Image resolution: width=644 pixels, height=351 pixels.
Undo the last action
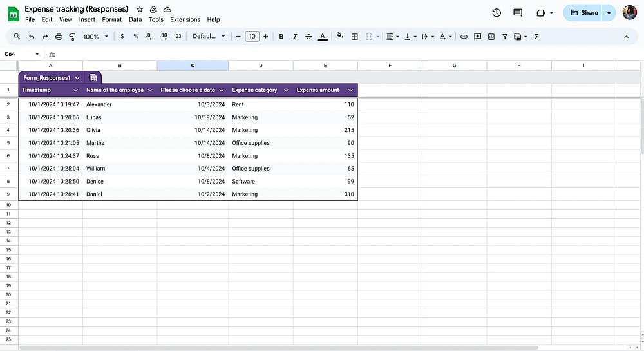pos(32,37)
